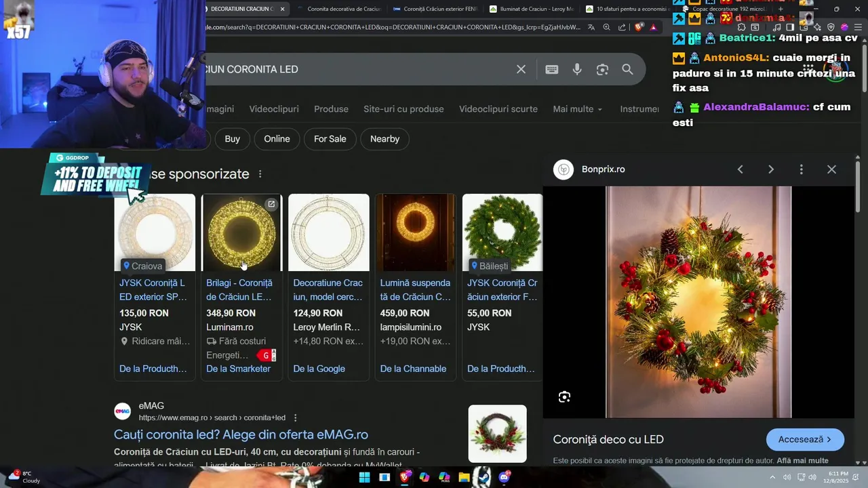Expand the Mai multe dropdown
Screen dimensions: 868x488
click(577, 109)
